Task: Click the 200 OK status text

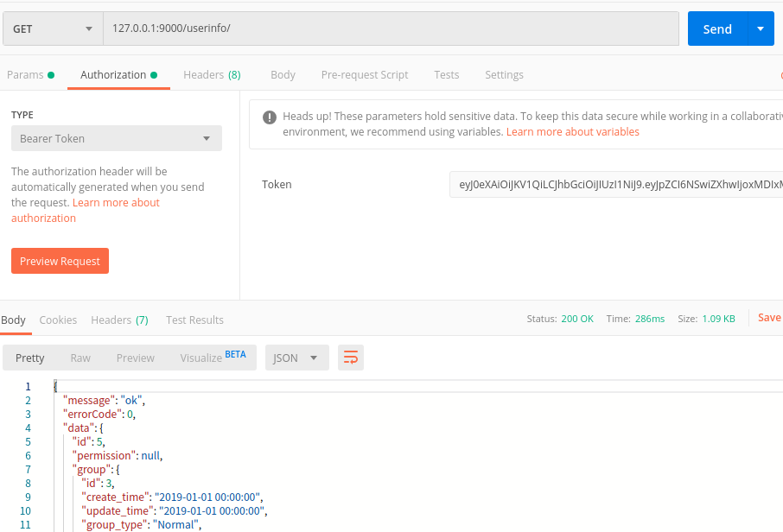Action: coord(577,319)
